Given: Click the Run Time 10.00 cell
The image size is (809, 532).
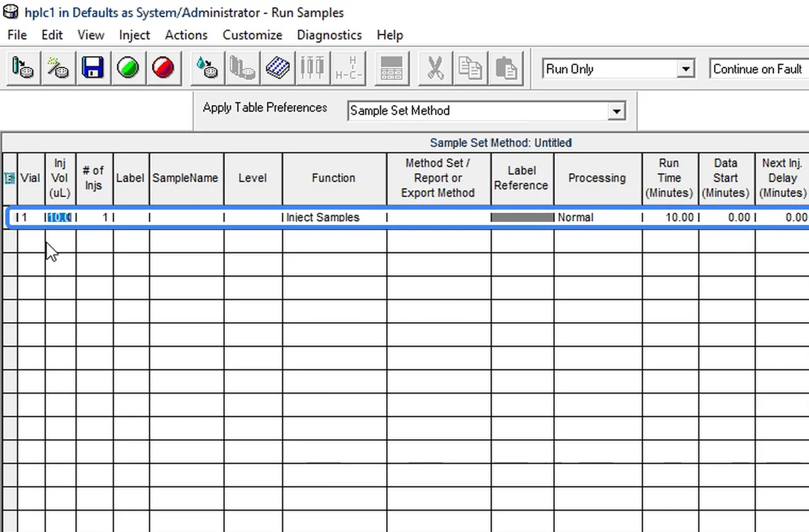Looking at the screenshot, I should 670,218.
